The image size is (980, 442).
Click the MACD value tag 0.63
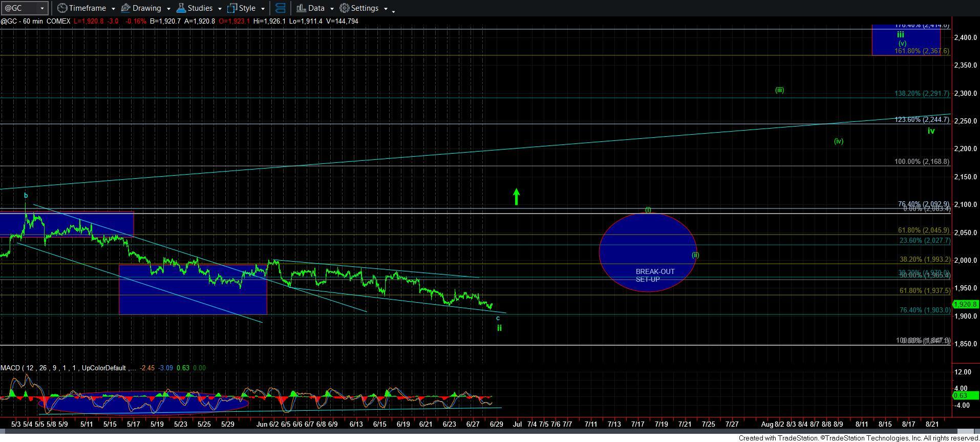click(966, 395)
